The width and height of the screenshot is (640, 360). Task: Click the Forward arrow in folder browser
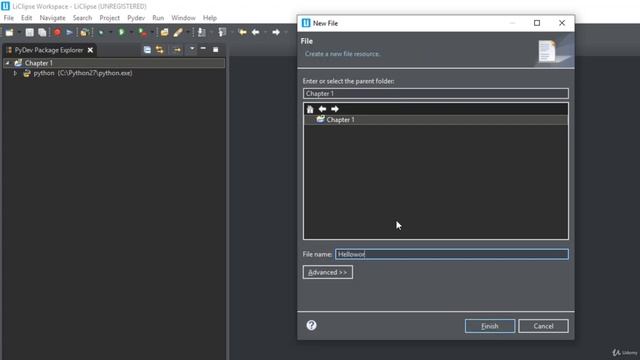point(335,109)
